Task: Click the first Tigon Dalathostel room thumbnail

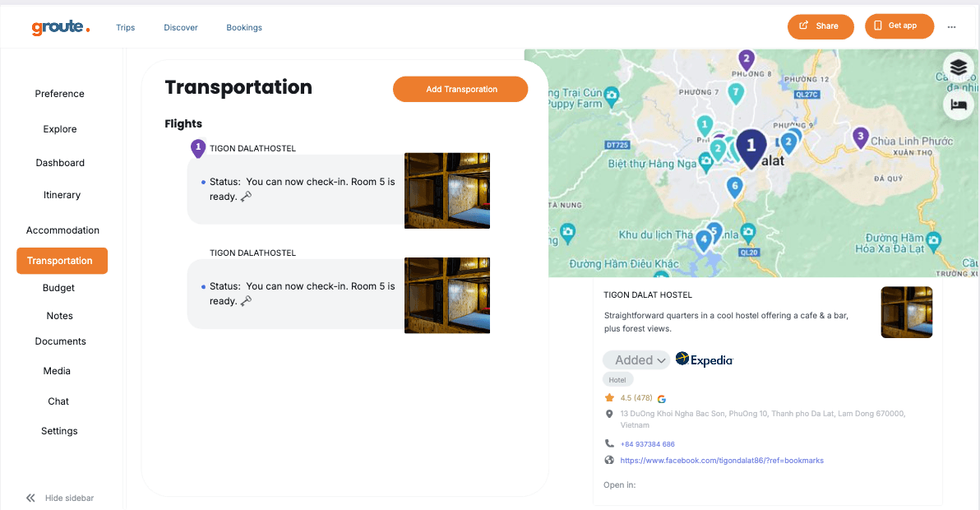Action: pos(446,190)
